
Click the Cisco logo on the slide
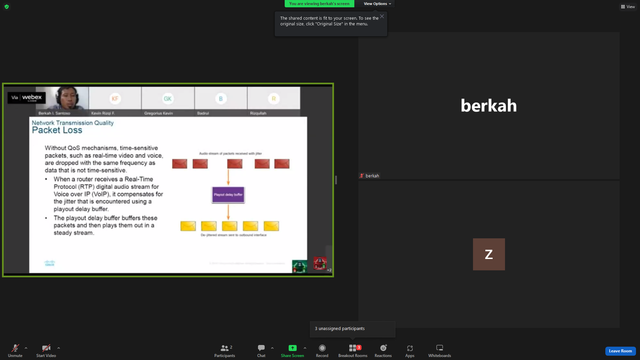[x=49, y=263]
